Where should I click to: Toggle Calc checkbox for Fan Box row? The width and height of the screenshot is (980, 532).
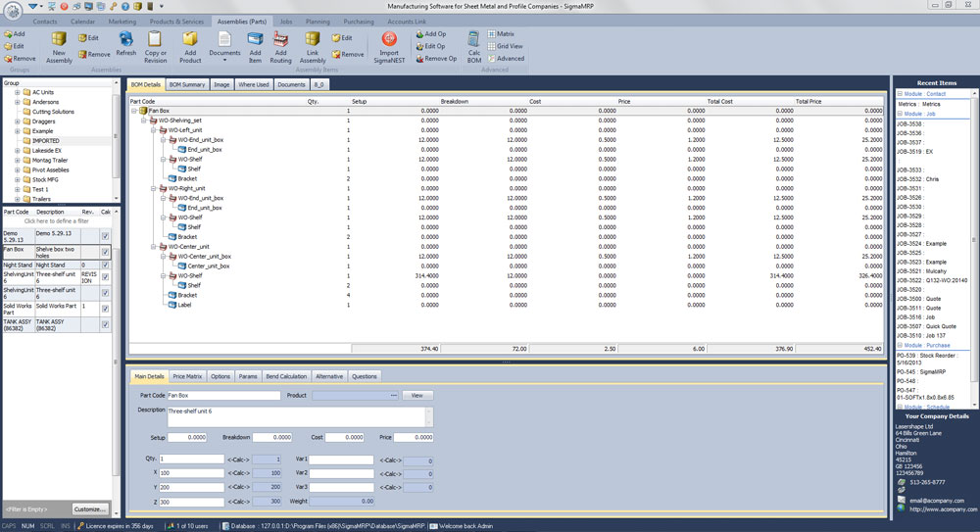tap(105, 250)
